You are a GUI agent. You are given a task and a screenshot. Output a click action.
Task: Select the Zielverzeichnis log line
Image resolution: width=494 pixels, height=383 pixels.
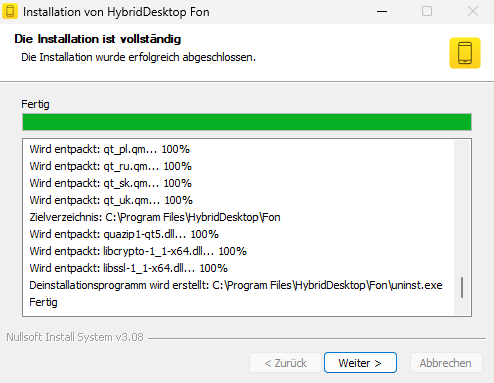155,217
